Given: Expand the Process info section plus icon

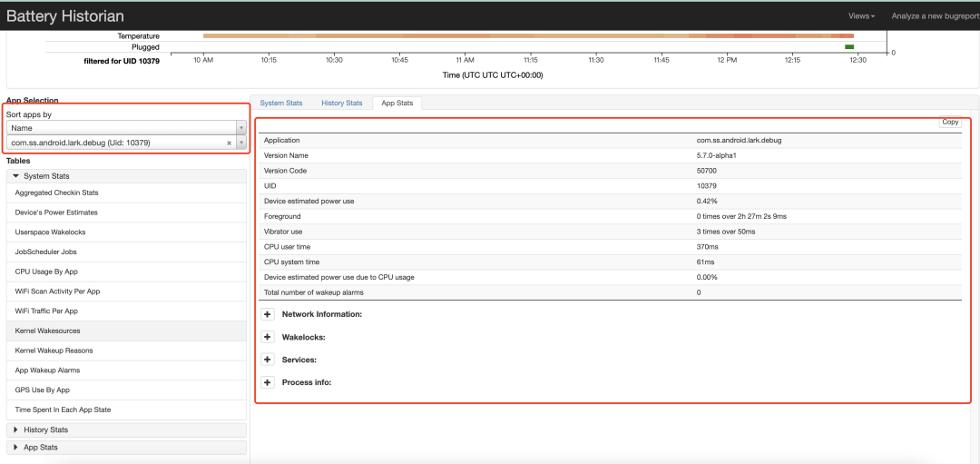Looking at the screenshot, I should [268, 382].
